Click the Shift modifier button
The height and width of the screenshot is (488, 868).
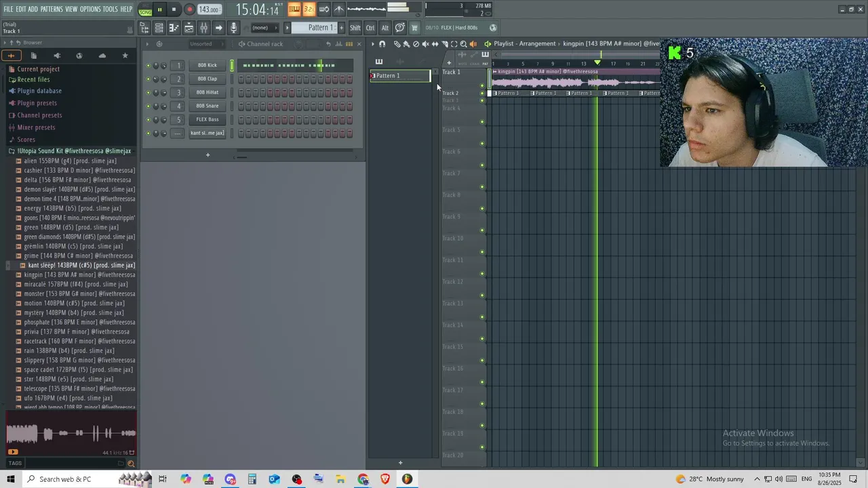point(355,28)
